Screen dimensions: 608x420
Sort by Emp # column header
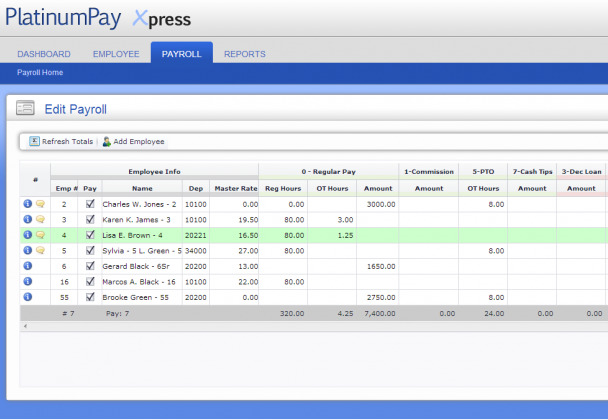[64, 188]
